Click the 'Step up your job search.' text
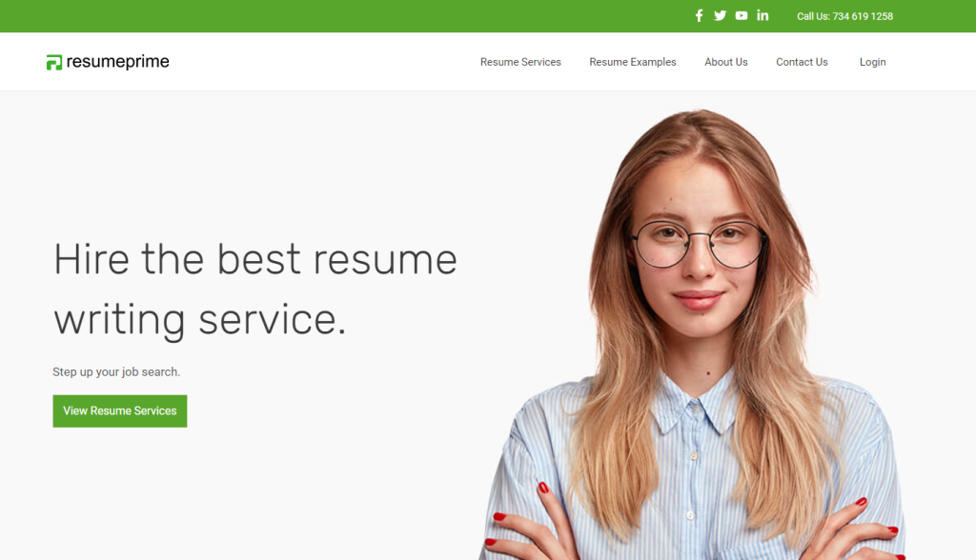 (116, 372)
